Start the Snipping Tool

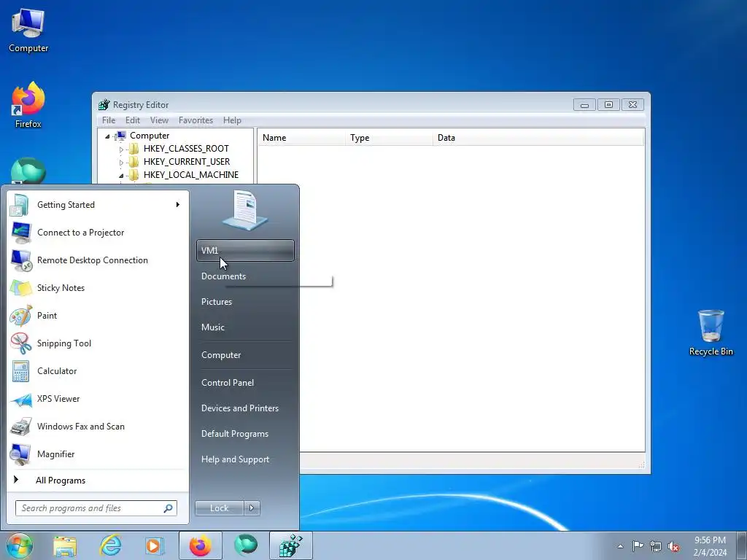pyautogui.click(x=98, y=343)
